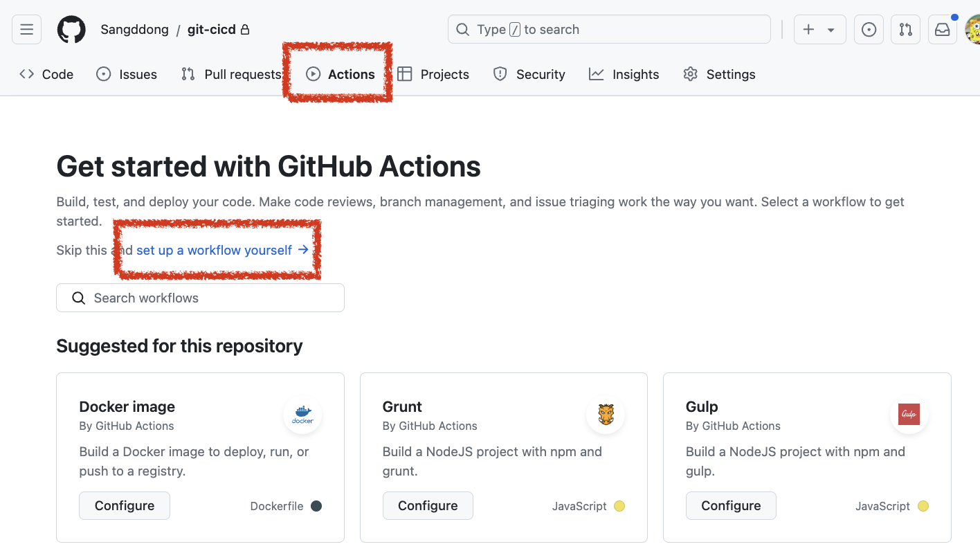
Task: Switch to the Security tab
Action: click(529, 74)
